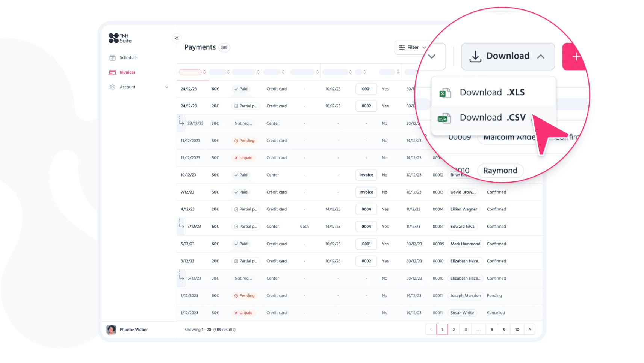Image resolution: width=644 pixels, height=363 pixels.
Task: Click the TMH Suite logo
Action: tap(120, 38)
